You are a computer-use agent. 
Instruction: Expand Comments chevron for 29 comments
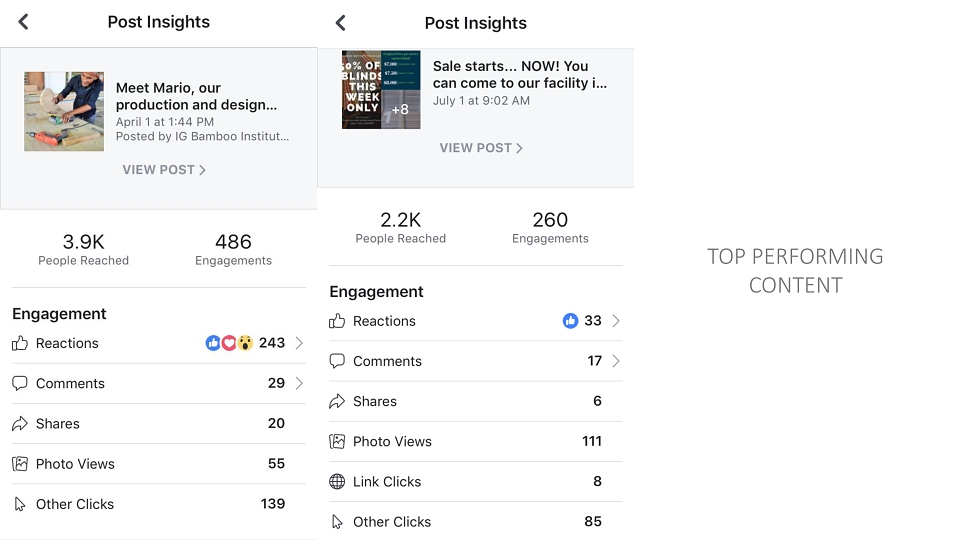click(299, 383)
